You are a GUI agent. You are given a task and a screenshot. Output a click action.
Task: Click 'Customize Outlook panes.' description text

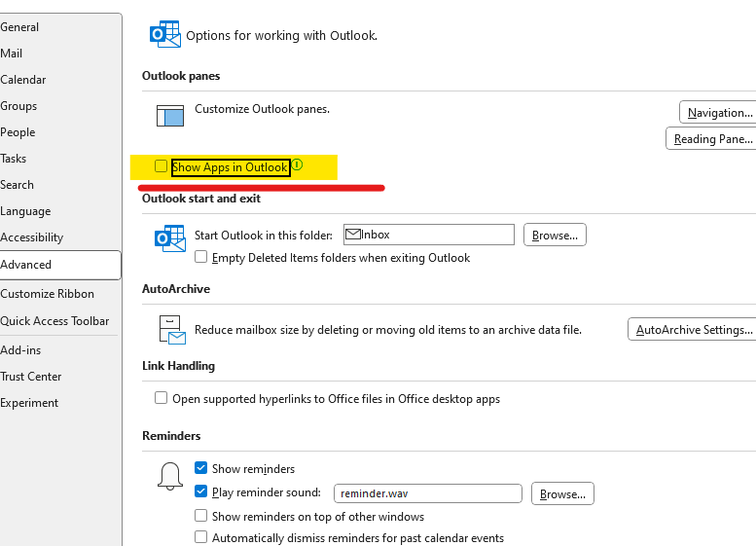263,109
